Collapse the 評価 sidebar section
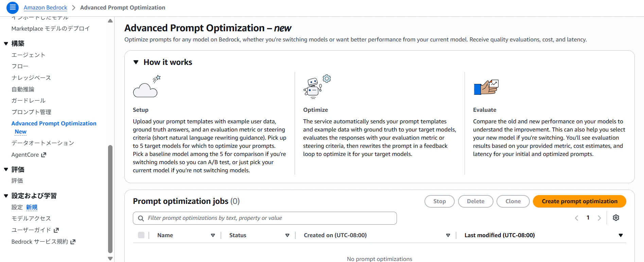The height and width of the screenshot is (262, 644). point(6,170)
